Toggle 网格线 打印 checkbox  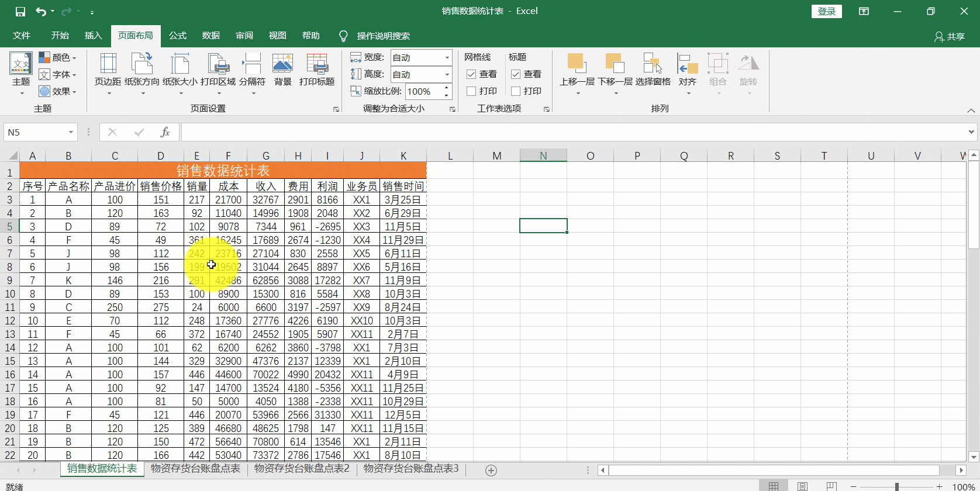(471, 91)
